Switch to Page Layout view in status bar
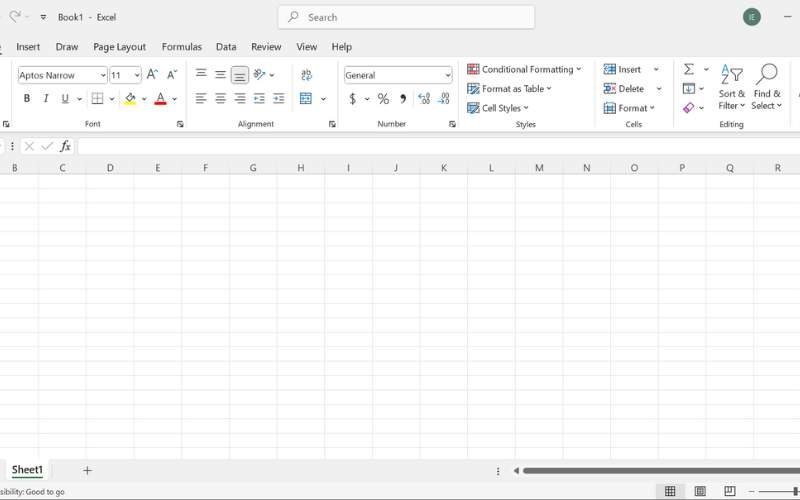Screen dimensions: 800x500 700,491
